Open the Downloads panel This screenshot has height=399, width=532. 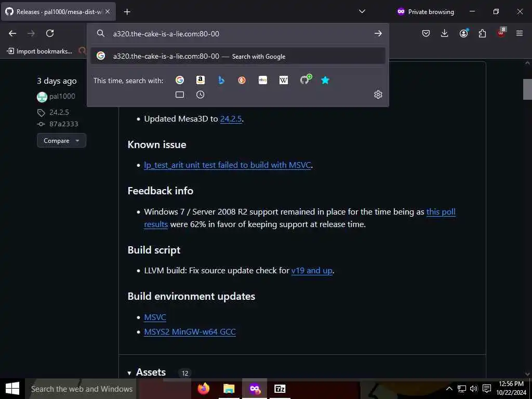[x=445, y=33]
